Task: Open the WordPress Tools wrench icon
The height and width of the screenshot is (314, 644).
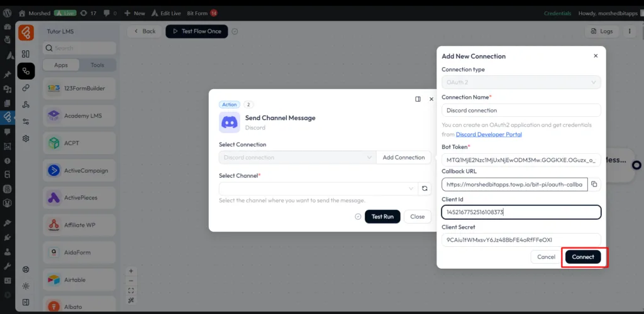Action: pyautogui.click(x=7, y=266)
